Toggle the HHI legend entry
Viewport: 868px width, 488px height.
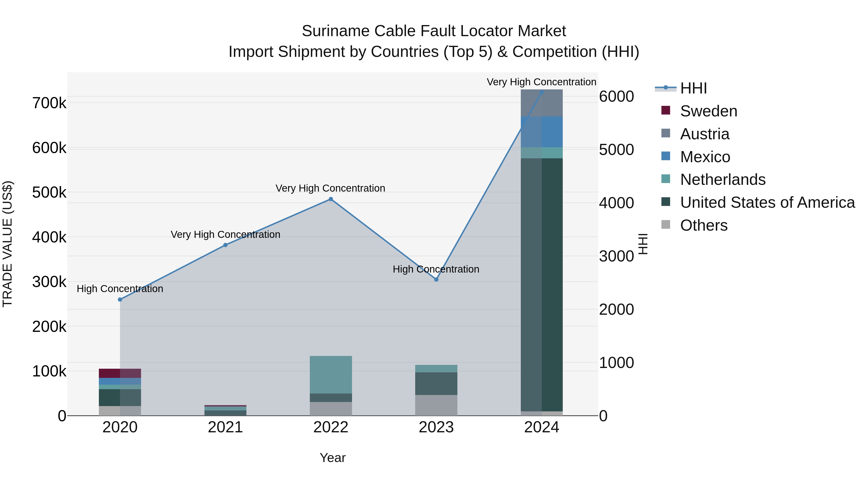coord(681,88)
